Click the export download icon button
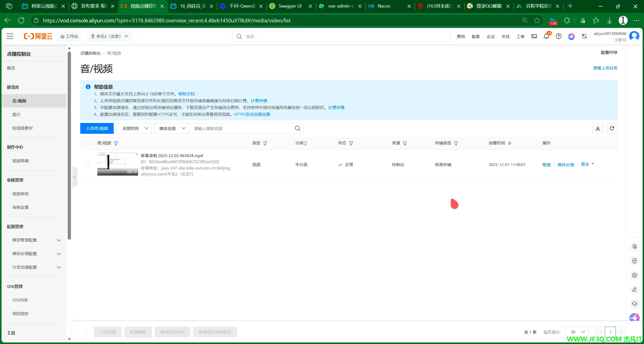The height and width of the screenshot is (344, 644). 598,128
